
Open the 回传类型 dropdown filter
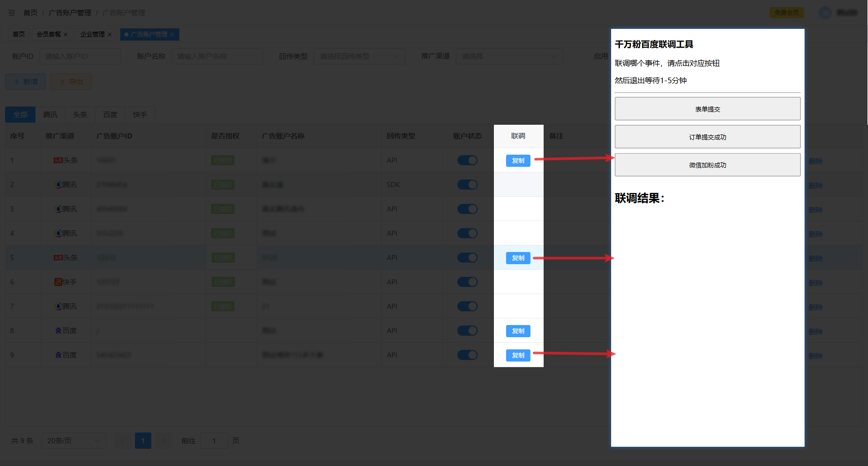[x=359, y=56]
